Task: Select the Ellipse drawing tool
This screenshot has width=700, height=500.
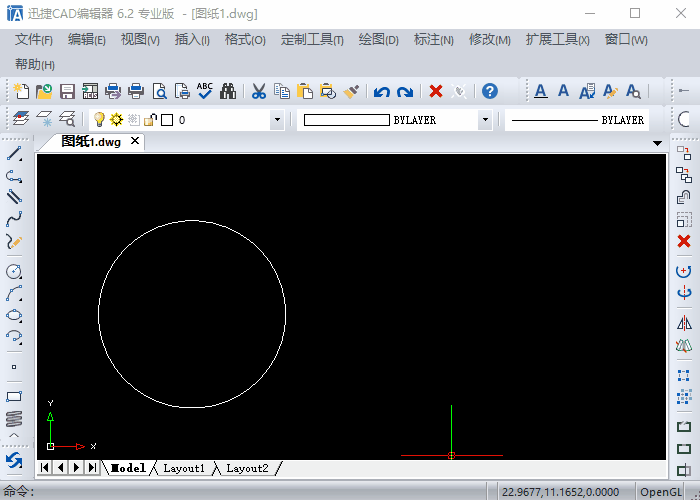Action: [14, 315]
